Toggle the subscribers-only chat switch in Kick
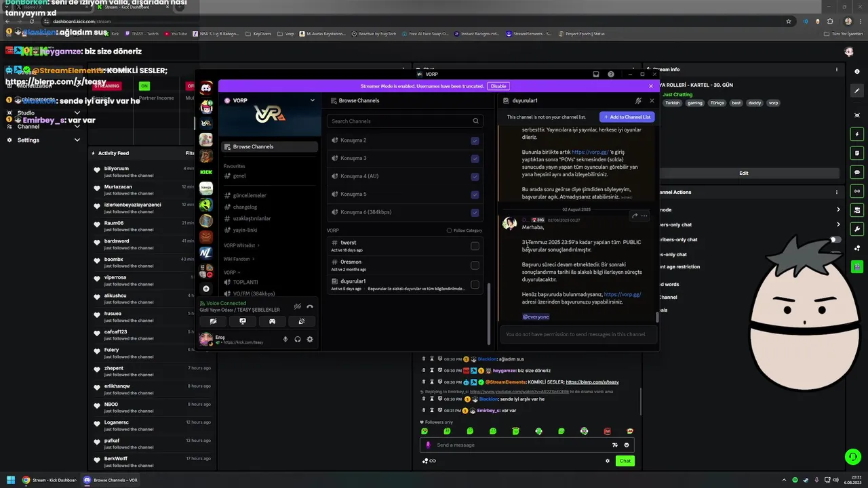868x488 pixels. [x=836, y=239]
